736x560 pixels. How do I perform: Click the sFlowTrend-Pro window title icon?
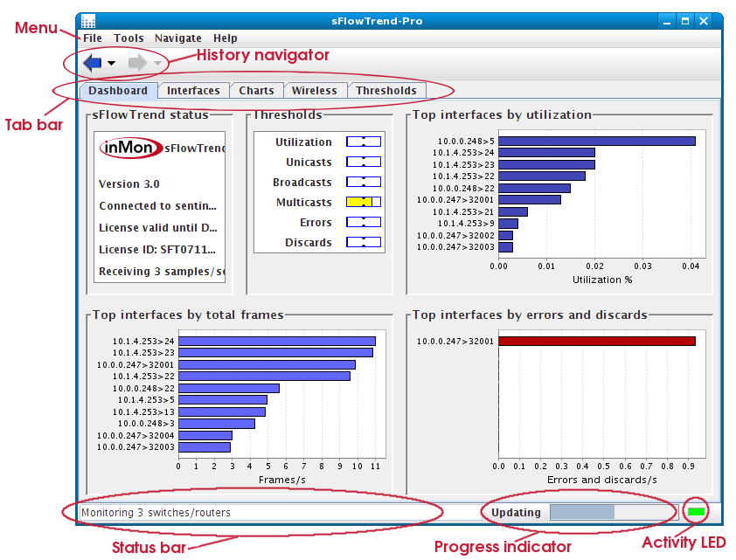coord(87,21)
